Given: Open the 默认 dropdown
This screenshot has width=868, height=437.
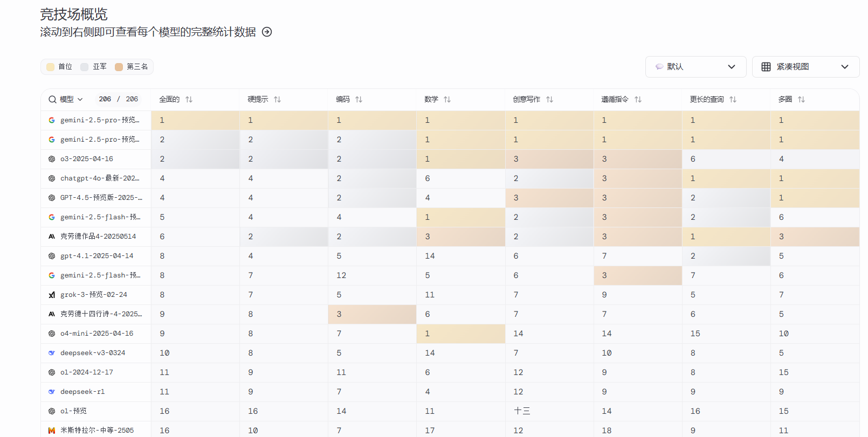Looking at the screenshot, I should [695, 67].
